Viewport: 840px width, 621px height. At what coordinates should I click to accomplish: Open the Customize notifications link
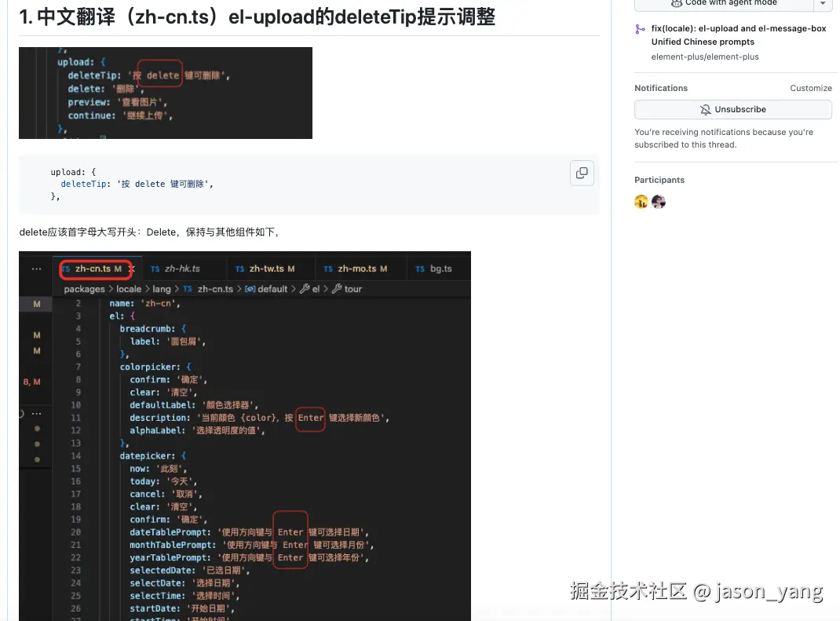[810, 88]
